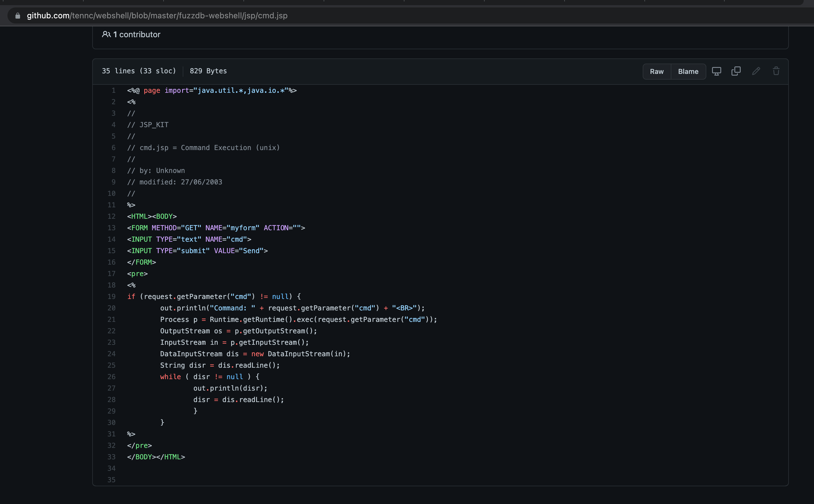Delete this file trash icon
The image size is (814, 504).
coord(776,71)
